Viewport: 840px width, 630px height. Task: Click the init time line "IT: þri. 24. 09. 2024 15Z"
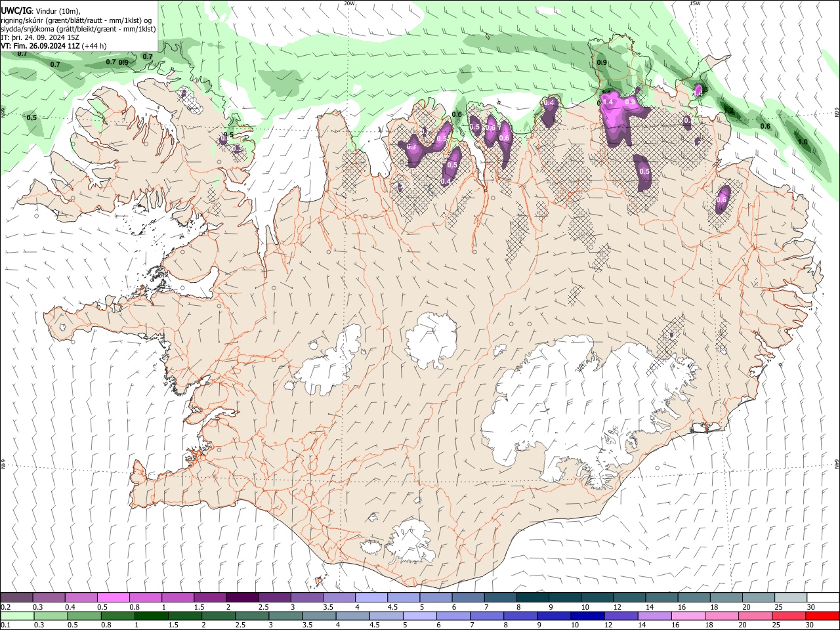click(40, 37)
